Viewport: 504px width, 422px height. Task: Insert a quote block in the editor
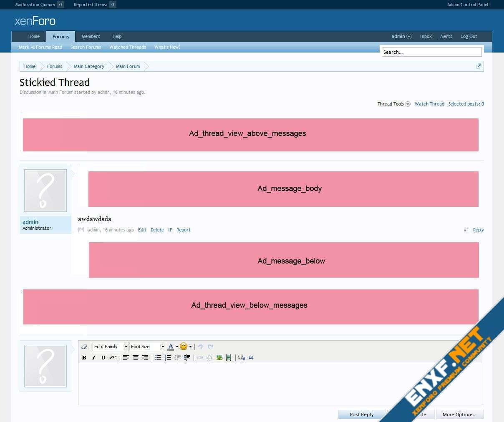251,357
